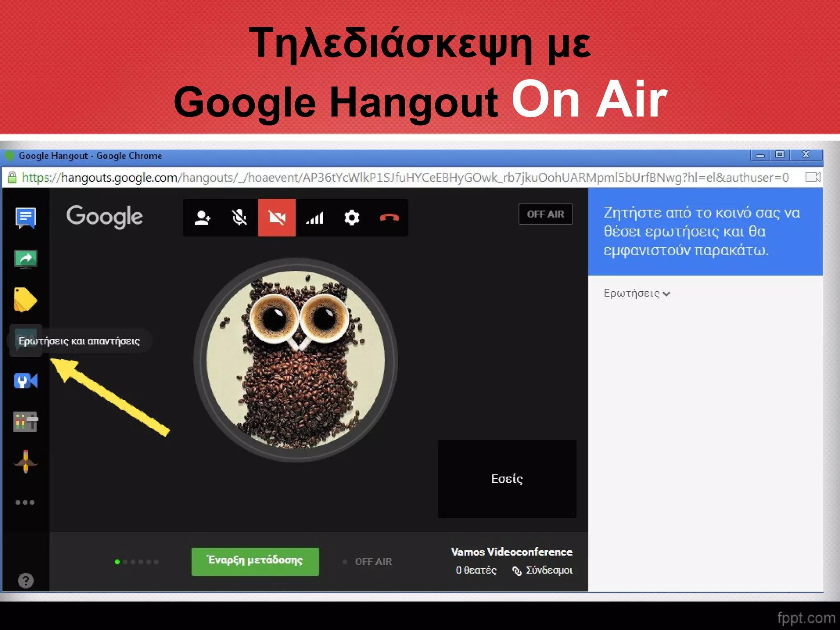The height and width of the screenshot is (630, 840).
Task: Expand the Ερωτήσεις dropdown
Action: (x=637, y=293)
